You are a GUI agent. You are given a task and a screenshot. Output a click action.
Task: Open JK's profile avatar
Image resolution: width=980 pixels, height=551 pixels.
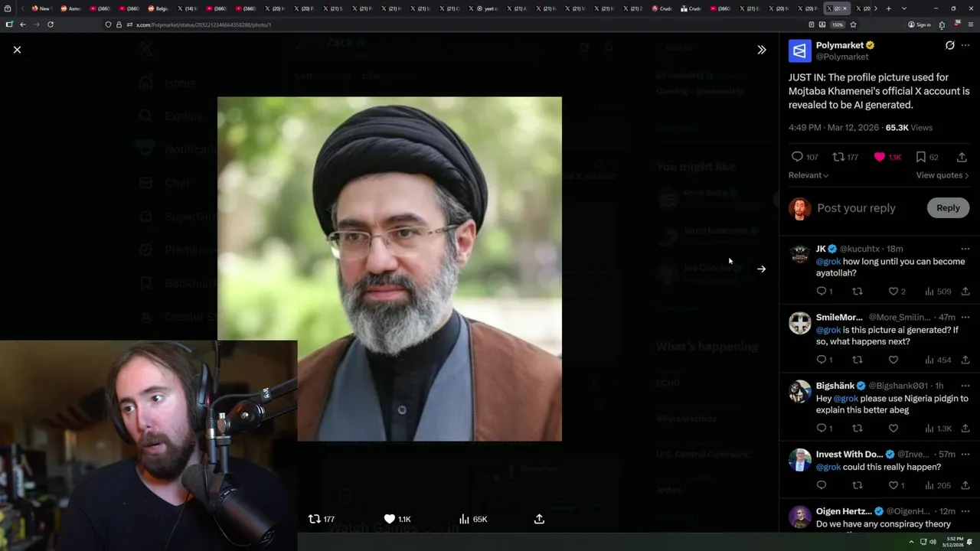[x=799, y=253]
